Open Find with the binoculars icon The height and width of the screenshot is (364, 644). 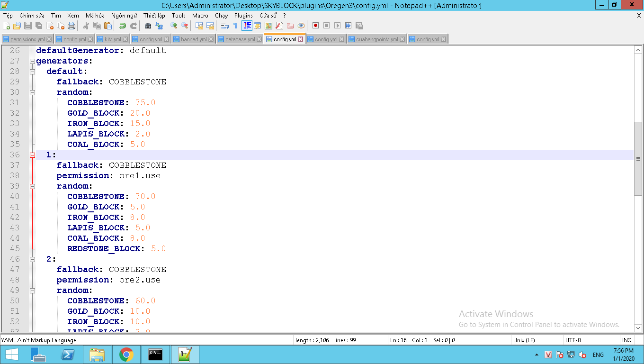point(148,26)
